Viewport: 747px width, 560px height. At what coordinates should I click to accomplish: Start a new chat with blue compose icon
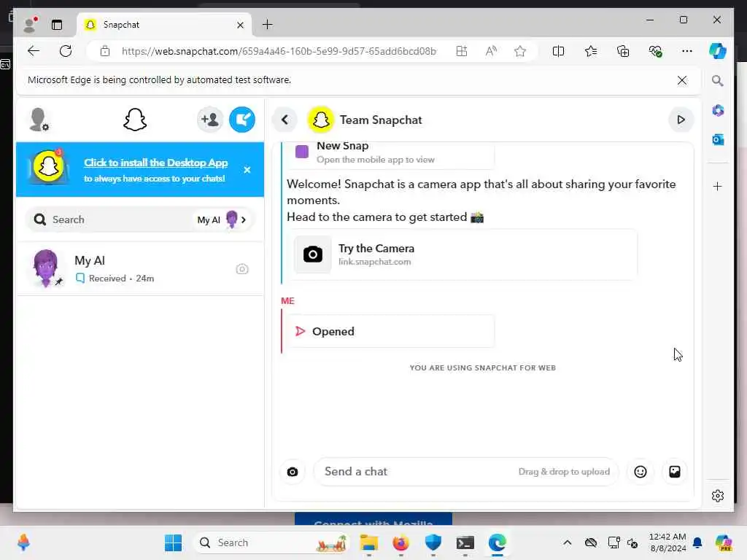coord(242,120)
